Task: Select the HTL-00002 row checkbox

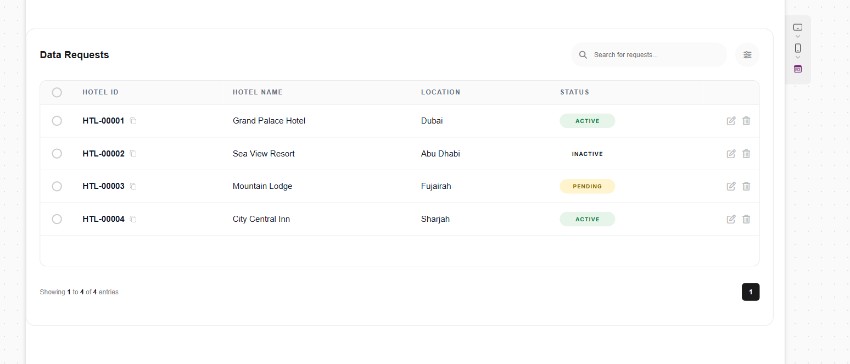Action: tap(57, 154)
